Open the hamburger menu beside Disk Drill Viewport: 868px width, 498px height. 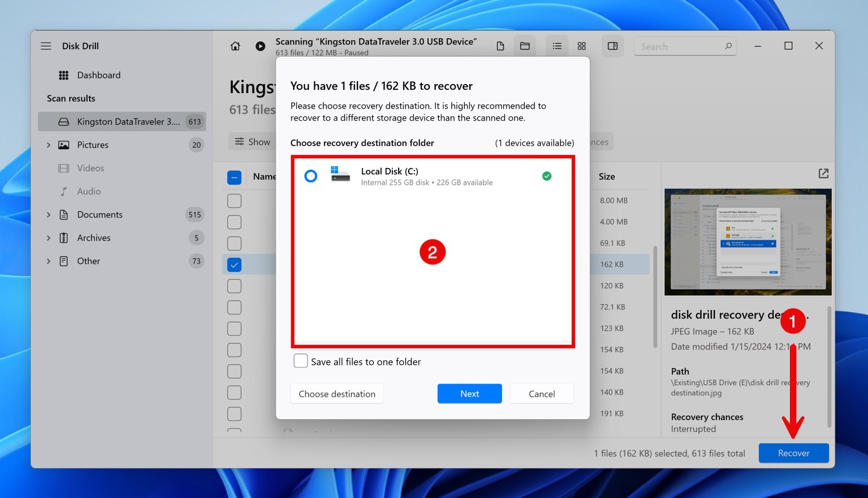46,47
